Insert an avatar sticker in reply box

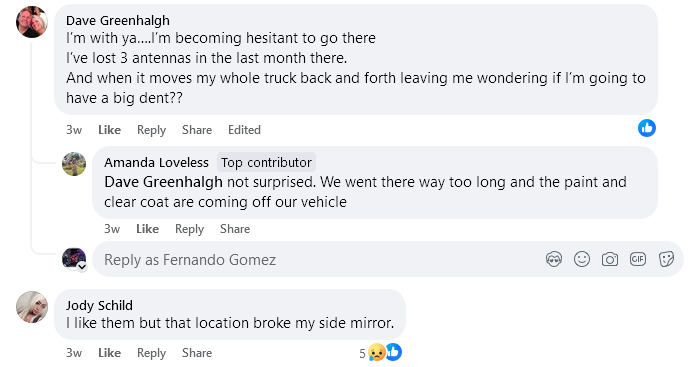point(554,259)
